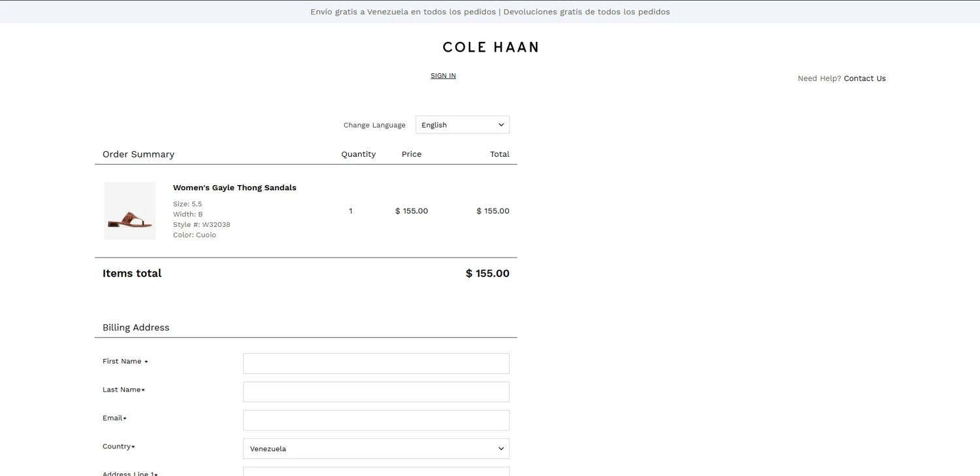The width and height of the screenshot is (980, 476).
Task: Click the Last Name input field
Action: [x=376, y=392]
